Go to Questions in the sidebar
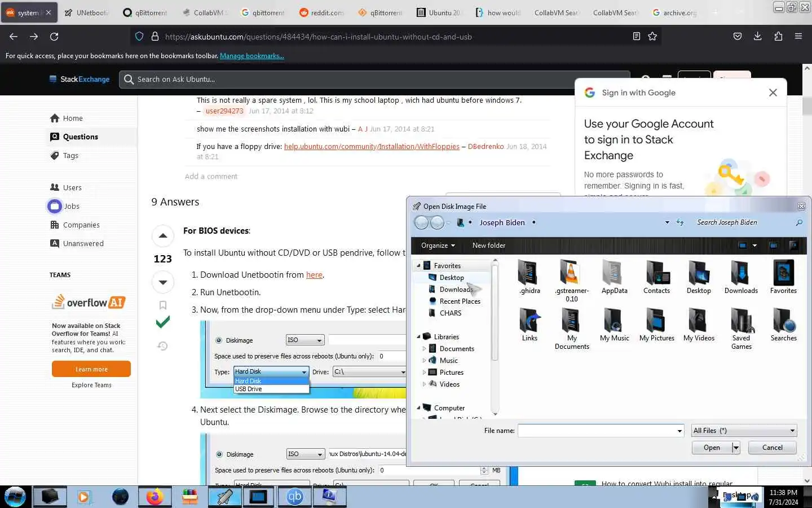 coord(81,137)
